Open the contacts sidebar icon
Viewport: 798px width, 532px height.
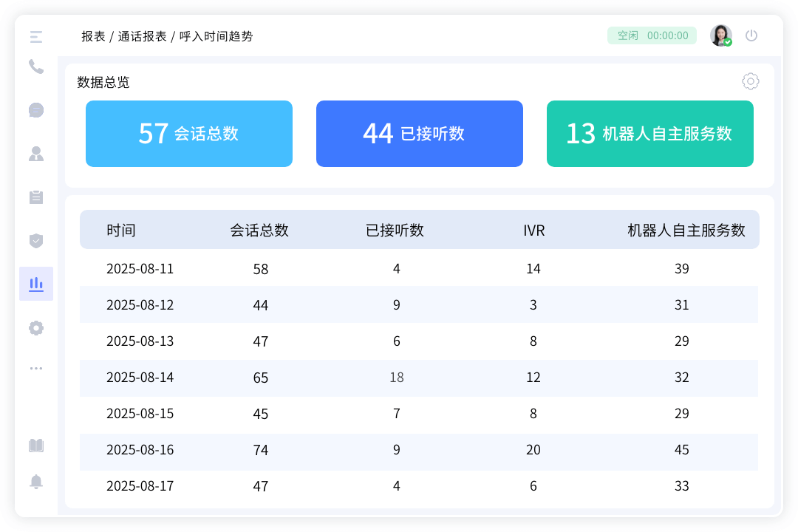tap(36, 154)
